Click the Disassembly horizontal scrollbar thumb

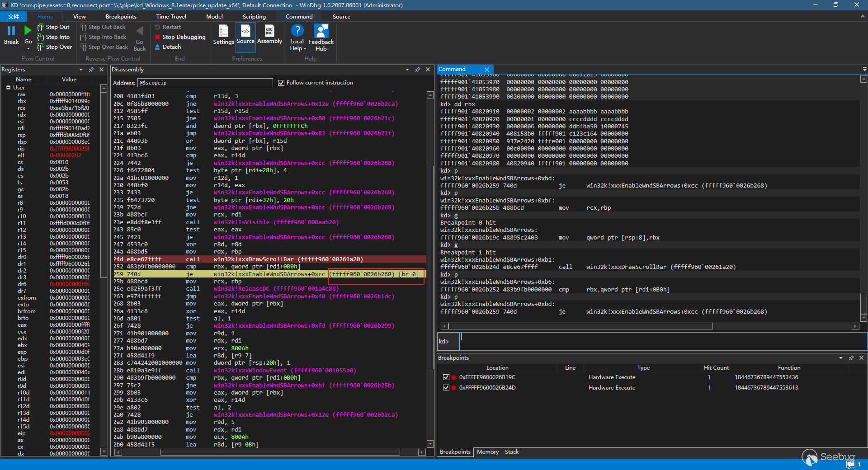click(x=280, y=452)
